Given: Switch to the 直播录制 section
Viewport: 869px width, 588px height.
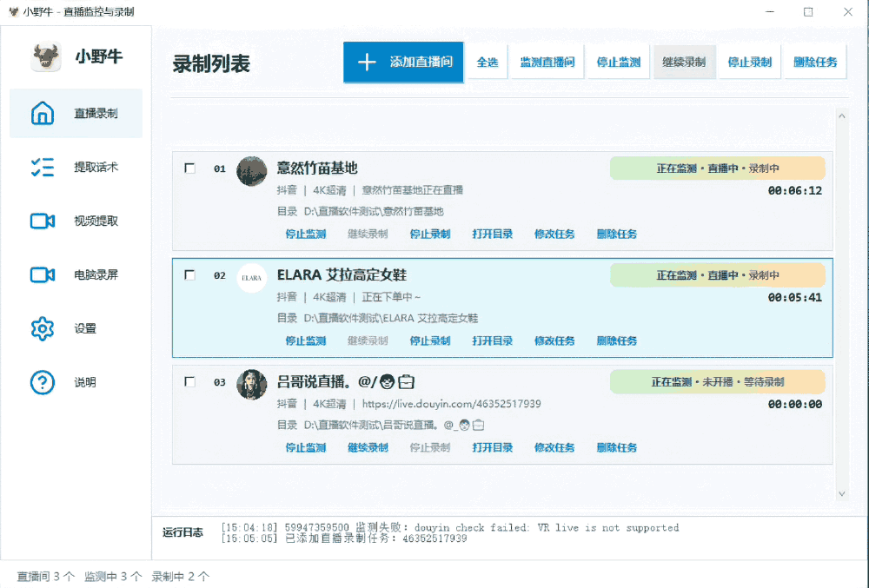Looking at the screenshot, I should click(x=76, y=113).
